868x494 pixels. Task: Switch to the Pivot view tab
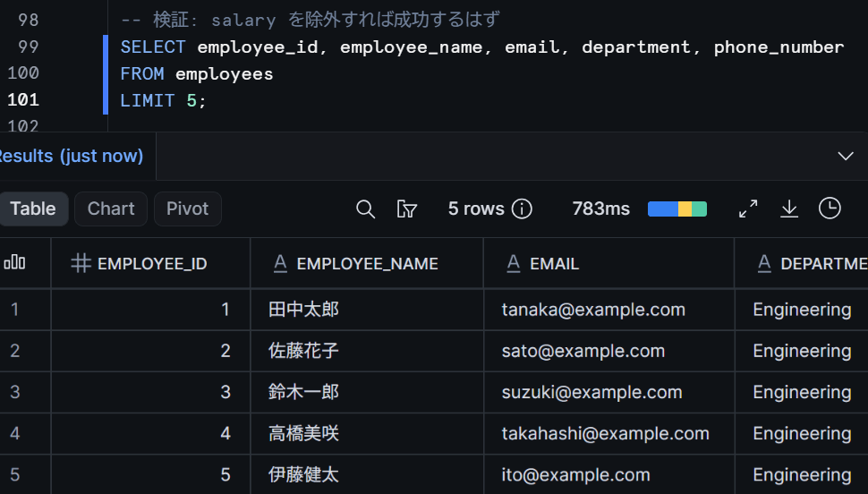(188, 209)
